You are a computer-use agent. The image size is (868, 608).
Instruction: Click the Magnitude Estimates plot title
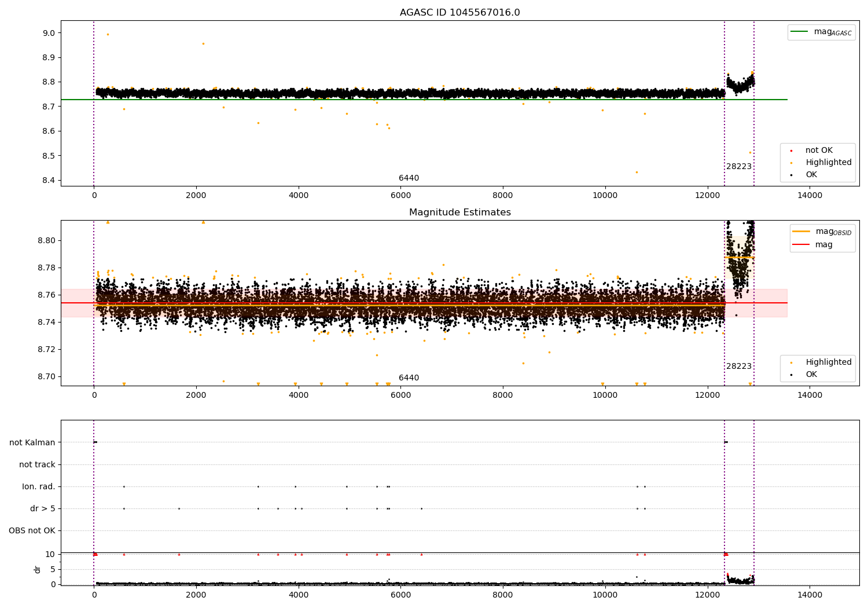pyautogui.click(x=459, y=213)
